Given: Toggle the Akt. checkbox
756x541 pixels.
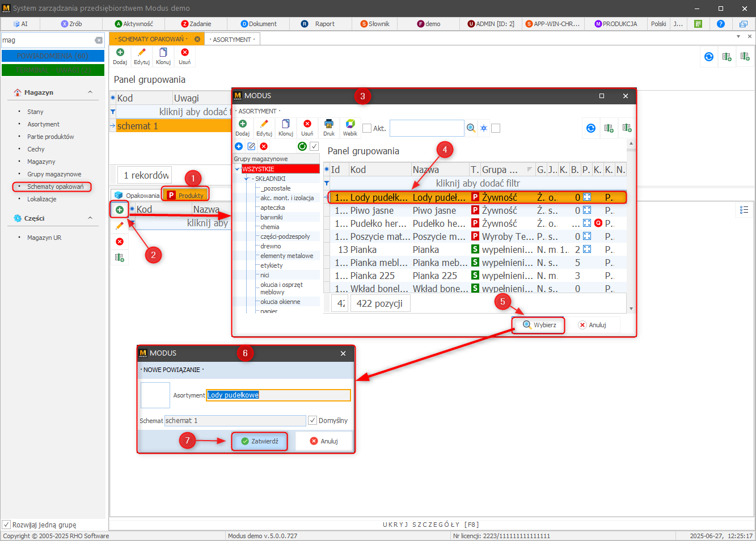Looking at the screenshot, I should 367,128.
